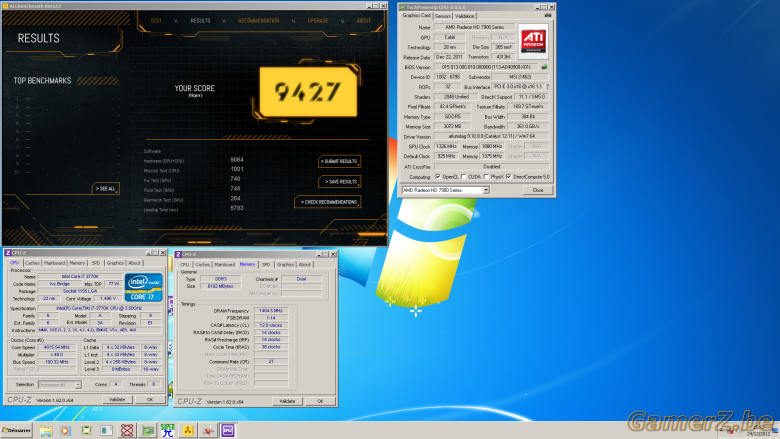Switch to Sensors tab in GPU-Z
Image resolution: width=780 pixels, height=439 pixels.
442,16
